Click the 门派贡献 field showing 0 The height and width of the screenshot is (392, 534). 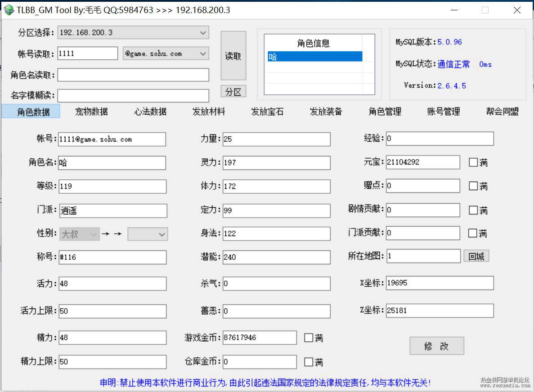click(423, 233)
